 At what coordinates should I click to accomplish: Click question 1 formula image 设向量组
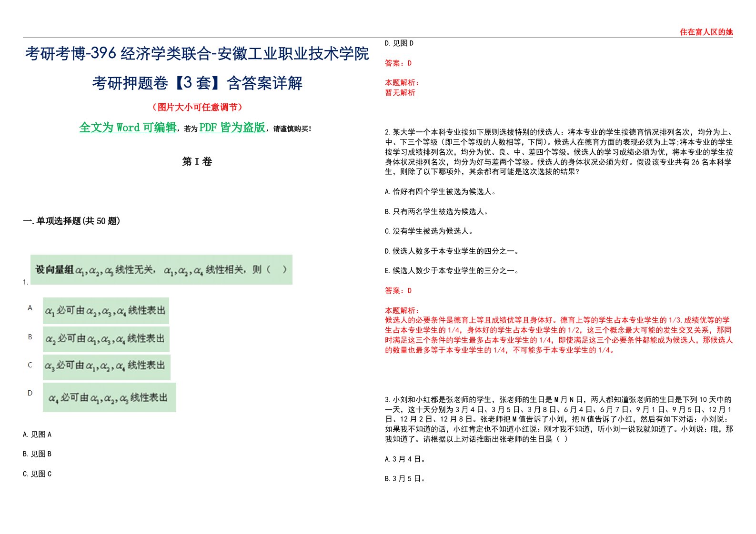(161, 270)
